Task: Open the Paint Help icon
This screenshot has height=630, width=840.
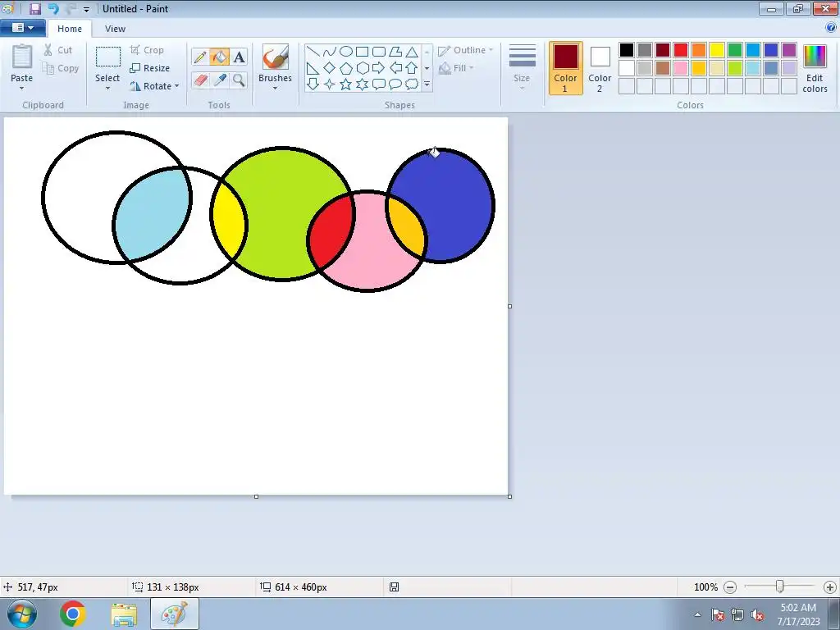Action: (831, 27)
